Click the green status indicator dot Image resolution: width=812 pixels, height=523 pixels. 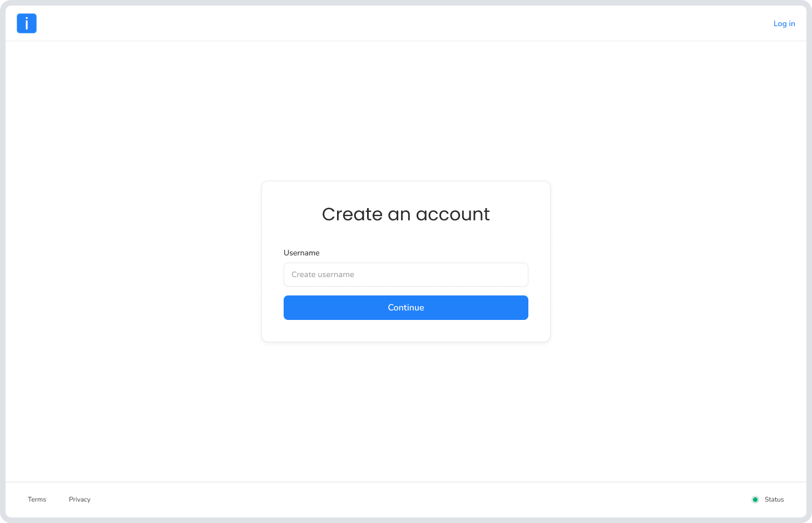755,500
